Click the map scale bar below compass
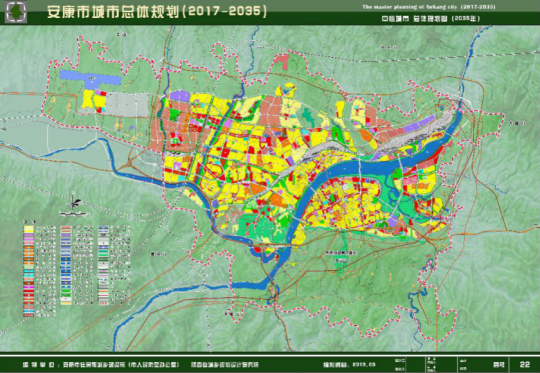The height and width of the screenshot is (373, 540). [73, 214]
